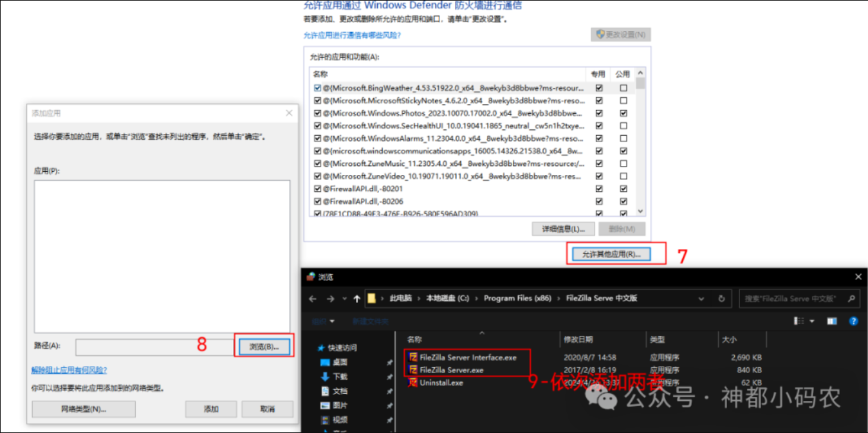This screenshot has height=433, width=868.
Task: Open the view options dropdown arrow
Action: pos(812,320)
